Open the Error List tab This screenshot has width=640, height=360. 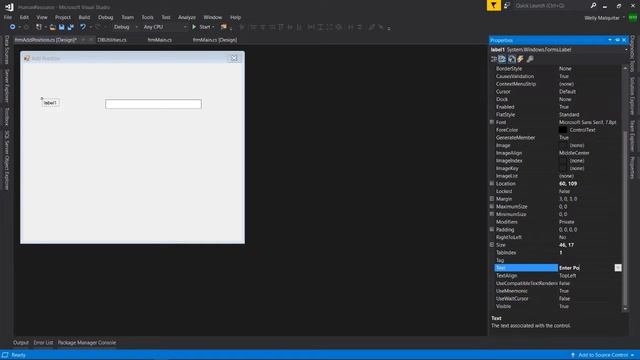click(43, 342)
